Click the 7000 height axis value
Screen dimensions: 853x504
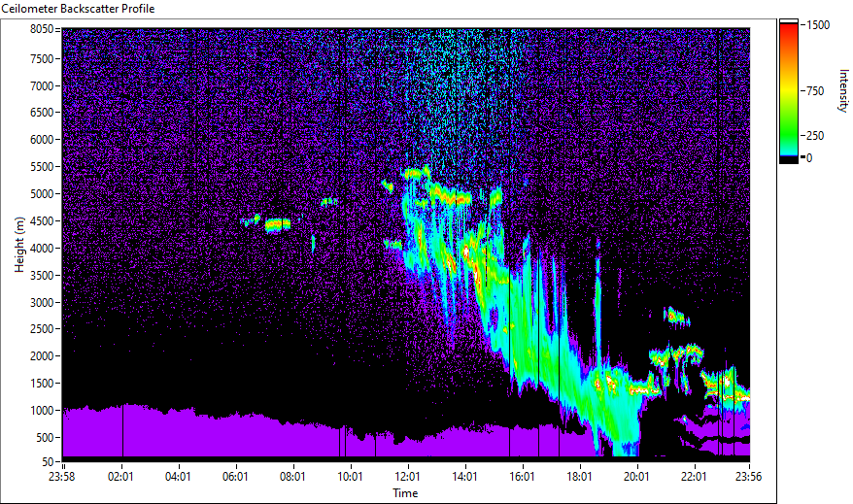pyautogui.click(x=42, y=85)
